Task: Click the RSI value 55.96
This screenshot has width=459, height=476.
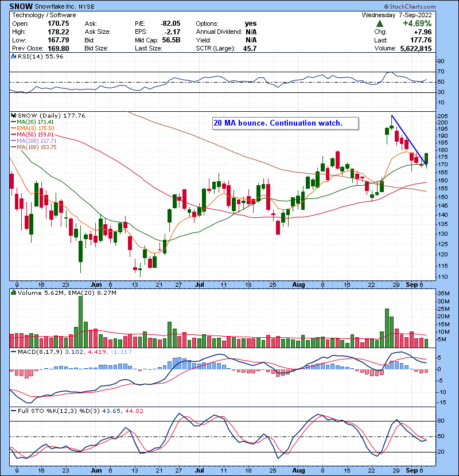Action: coord(53,56)
